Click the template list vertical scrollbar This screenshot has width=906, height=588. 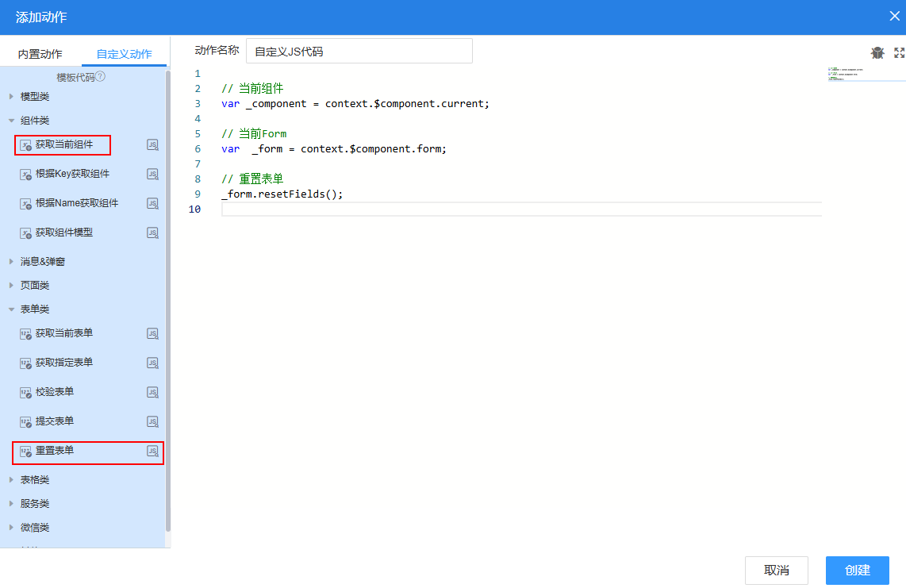tap(168, 301)
